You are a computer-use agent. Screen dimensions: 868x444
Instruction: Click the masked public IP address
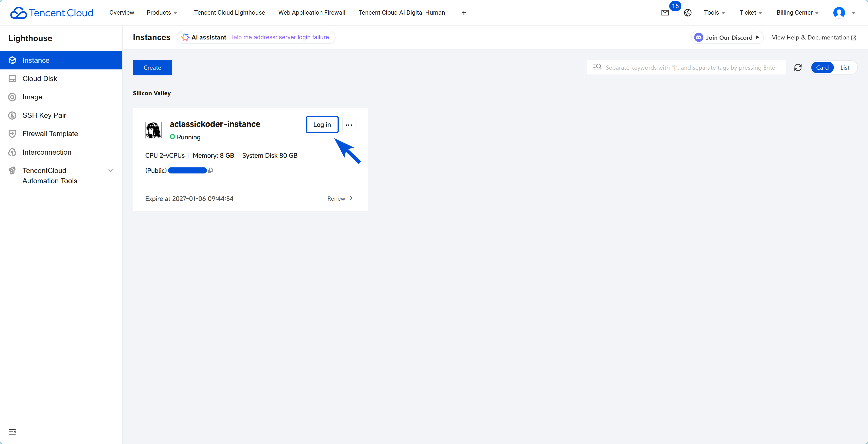[187, 170]
